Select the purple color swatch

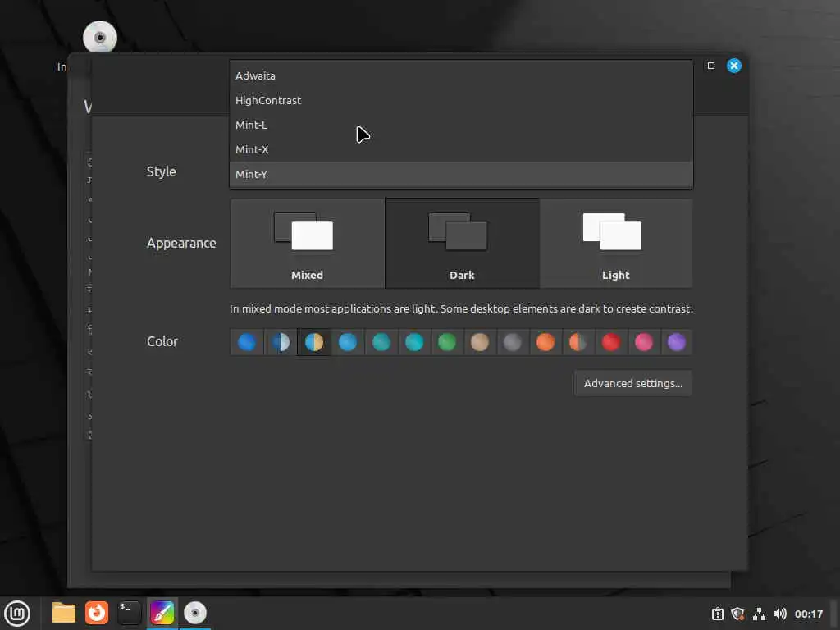coord(677,342)
